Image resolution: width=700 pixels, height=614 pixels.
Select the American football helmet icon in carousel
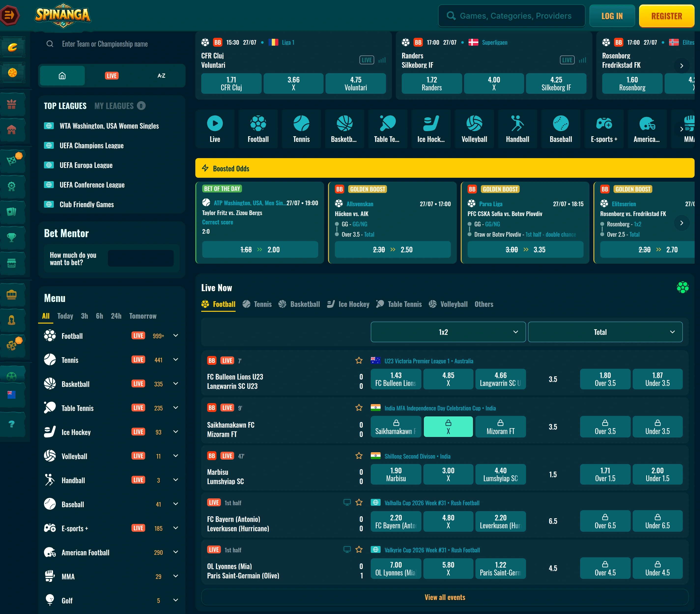pyautogui.click(x=647, y=129)
